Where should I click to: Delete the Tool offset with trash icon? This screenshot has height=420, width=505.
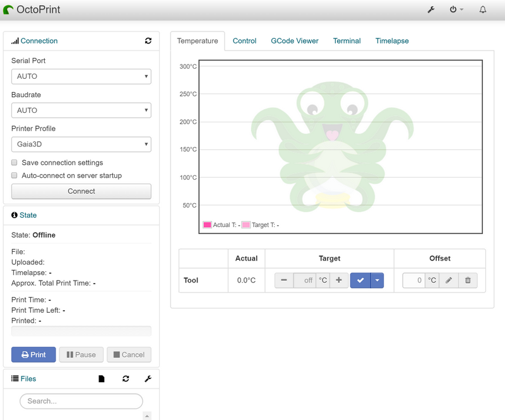click(468, 281)
